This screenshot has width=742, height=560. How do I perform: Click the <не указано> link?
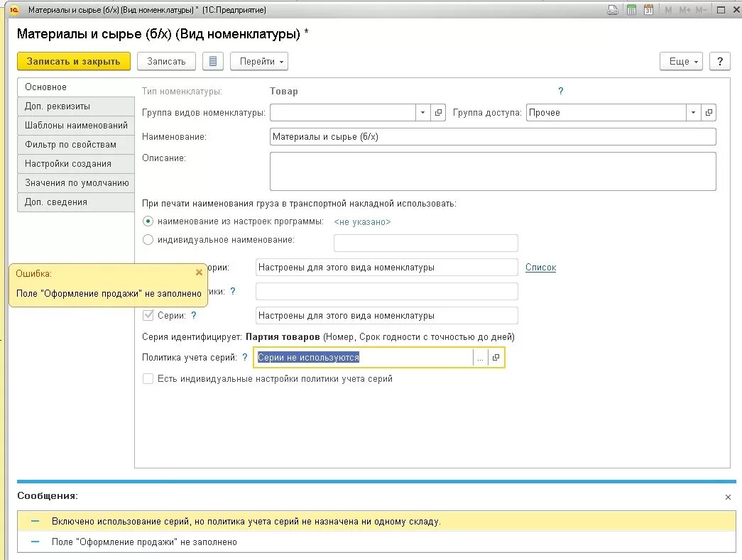pyautogui.click(x=362, y=222)
